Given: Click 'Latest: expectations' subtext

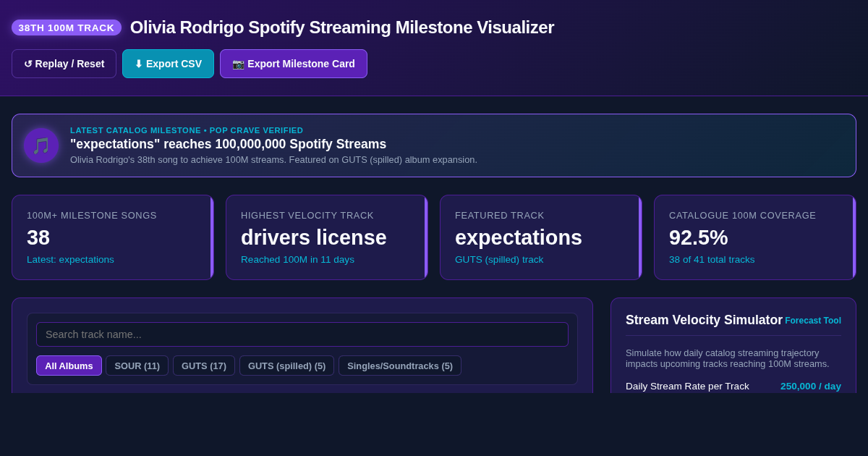Looking at the screenshot, I should (x=70, y=260).
